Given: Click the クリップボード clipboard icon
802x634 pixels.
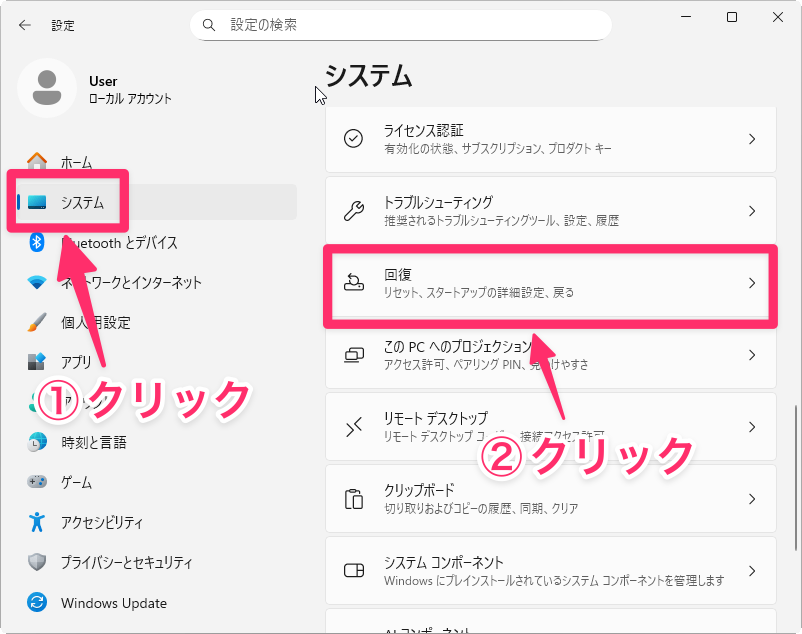Looking at the screenshot, I should pyautogui.click(x=354, y=499).
